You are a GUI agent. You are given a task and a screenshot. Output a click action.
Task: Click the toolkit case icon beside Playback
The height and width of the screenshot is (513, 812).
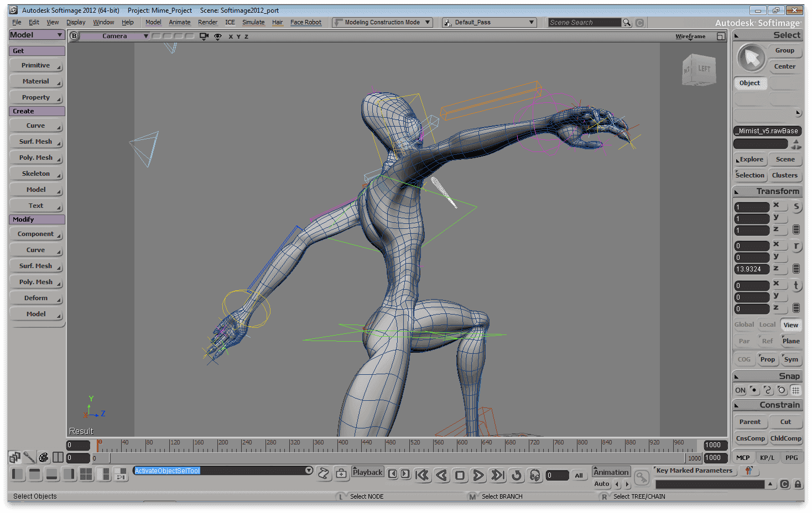[341, 473]
